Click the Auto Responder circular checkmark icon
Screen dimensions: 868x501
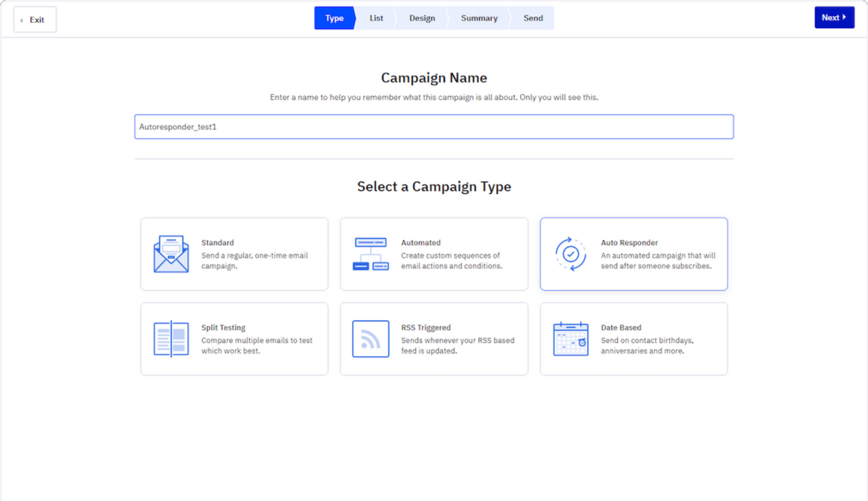pyautogui.click(x=571, y=254)
